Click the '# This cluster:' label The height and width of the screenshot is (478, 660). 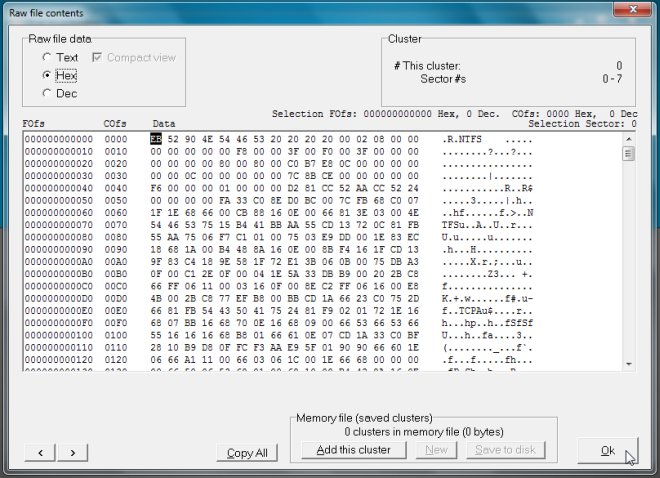coord(427,66)
